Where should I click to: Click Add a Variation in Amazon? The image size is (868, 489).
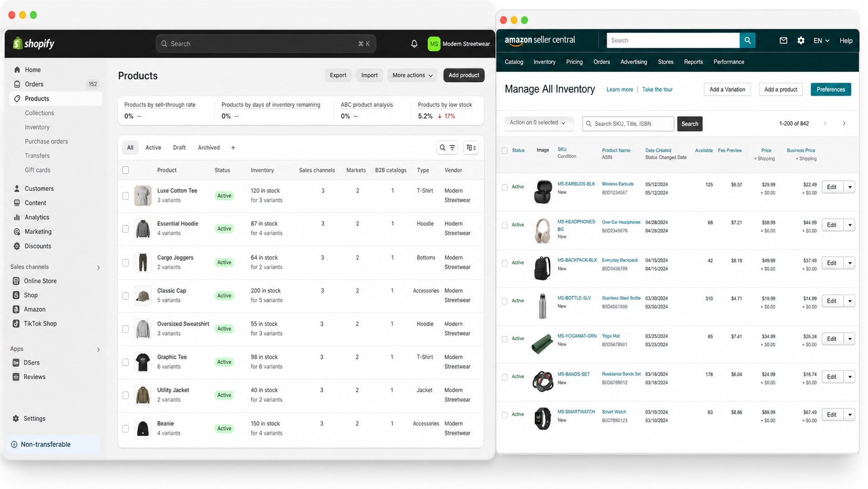tap(727, 89)
